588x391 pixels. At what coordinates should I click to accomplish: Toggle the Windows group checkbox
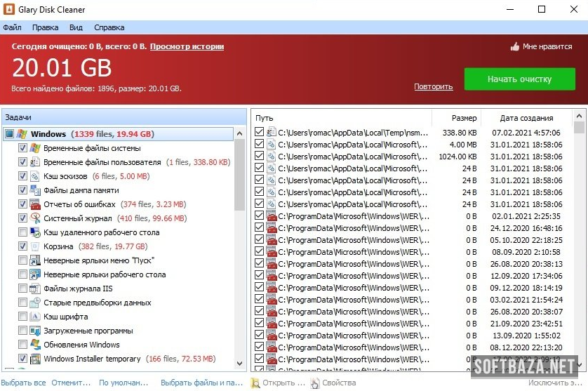9,134
